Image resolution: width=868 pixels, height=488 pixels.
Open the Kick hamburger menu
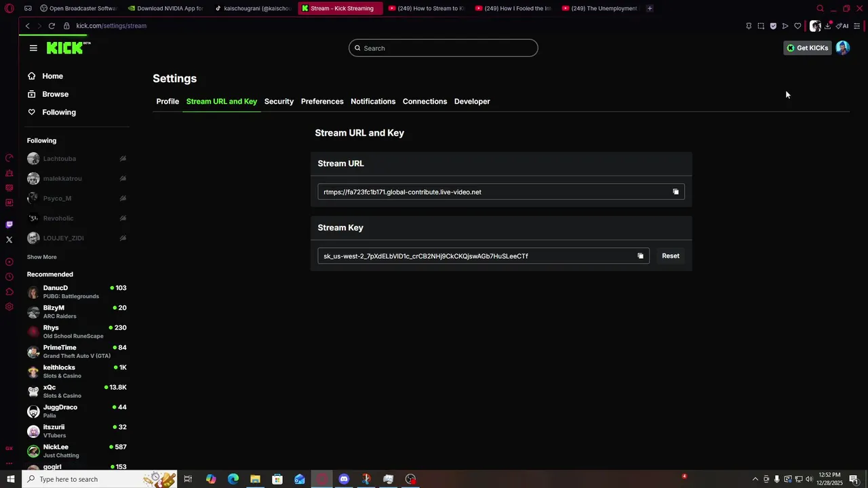[x=33, y=48]
